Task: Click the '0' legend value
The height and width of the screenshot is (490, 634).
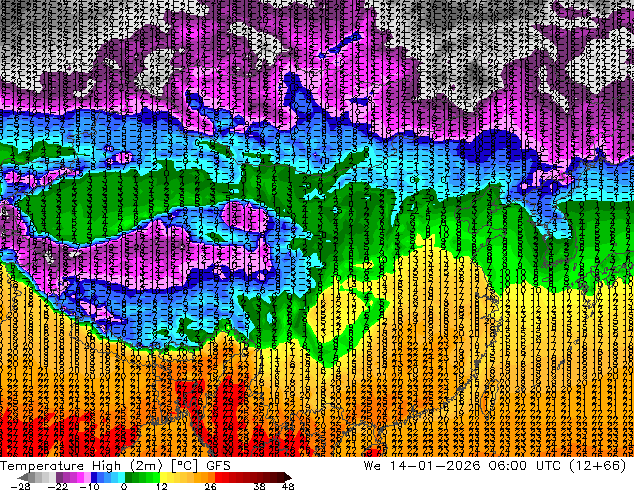Action: (x=124, y=486)
